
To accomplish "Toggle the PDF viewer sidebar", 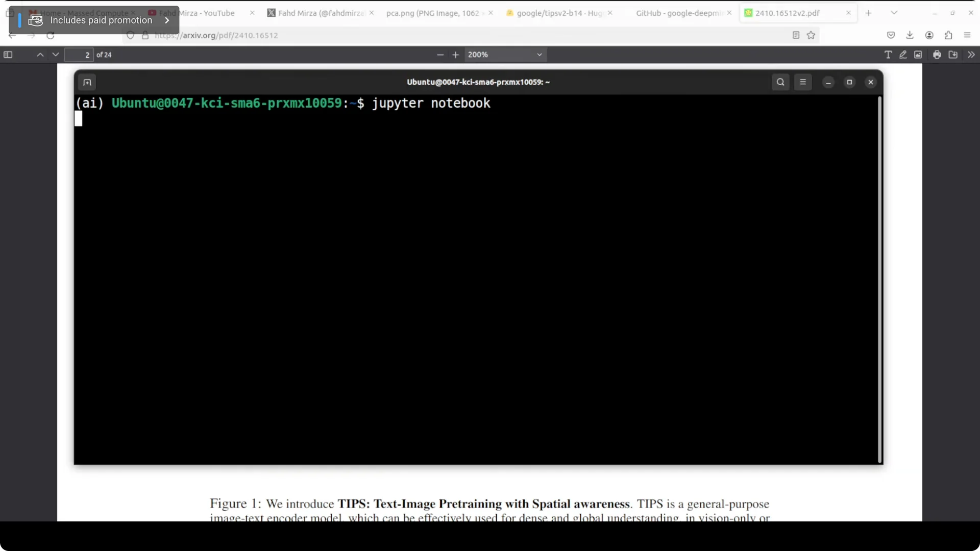I will point(8,55).
